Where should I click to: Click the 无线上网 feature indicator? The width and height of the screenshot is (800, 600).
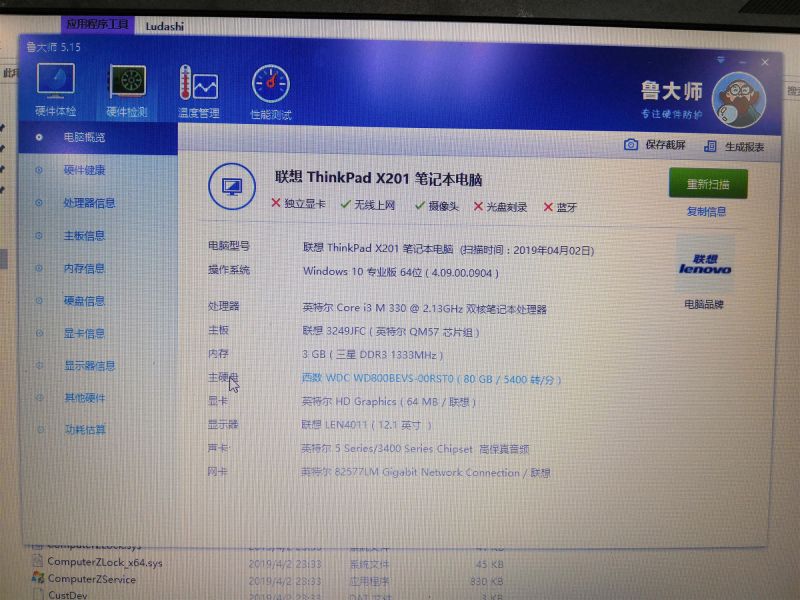pyautogui.click(x=368, y=205)
